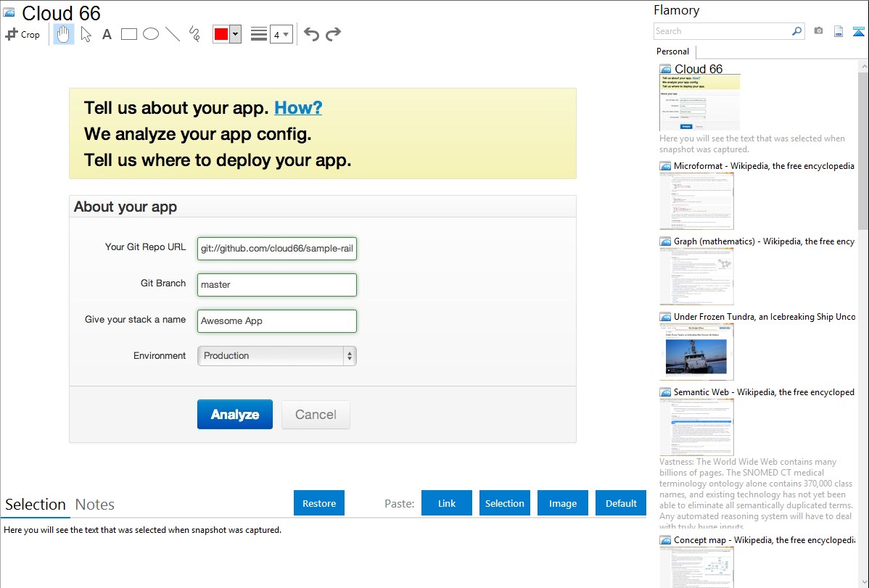Click the Concept map - Wikipedia title
The width and height of the screenshot is (869, 588).
tap(765, 539)
